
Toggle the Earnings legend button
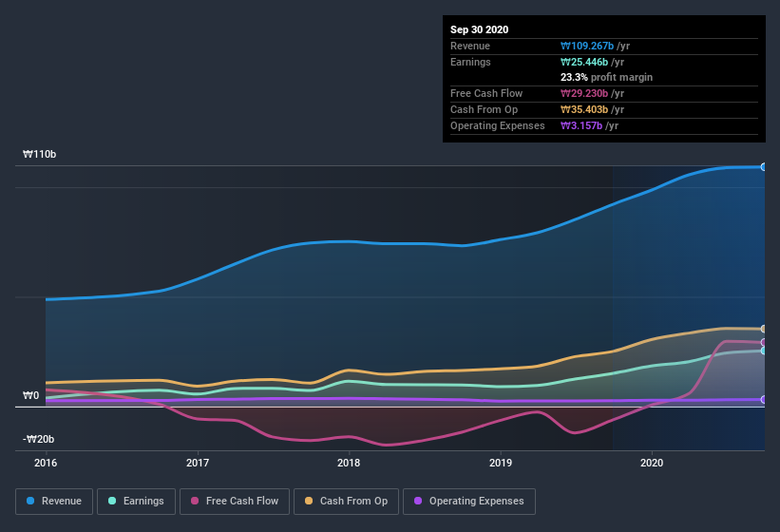coord(136,502)
